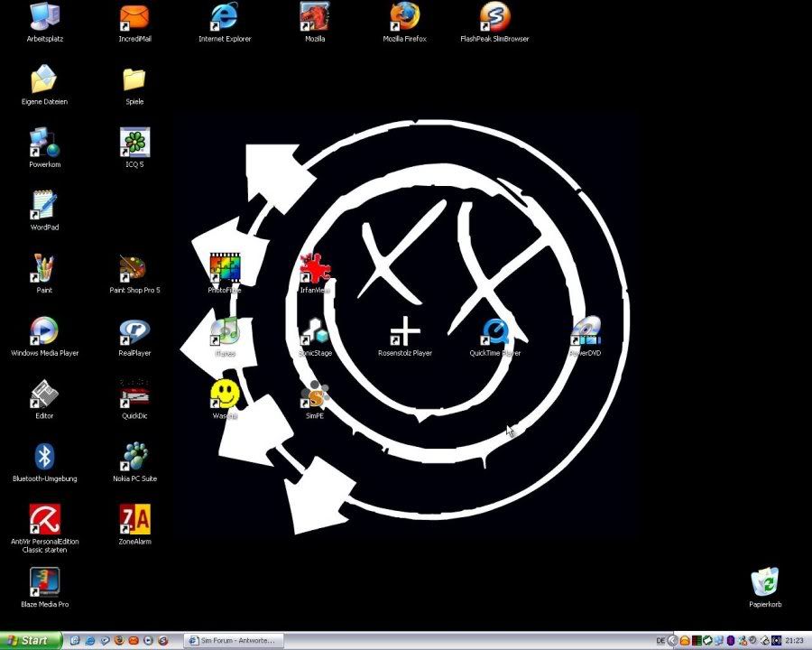Open the Rosenstolz Player shortcut
Viewport: 812px width, 650px height.
click(405, 331)
